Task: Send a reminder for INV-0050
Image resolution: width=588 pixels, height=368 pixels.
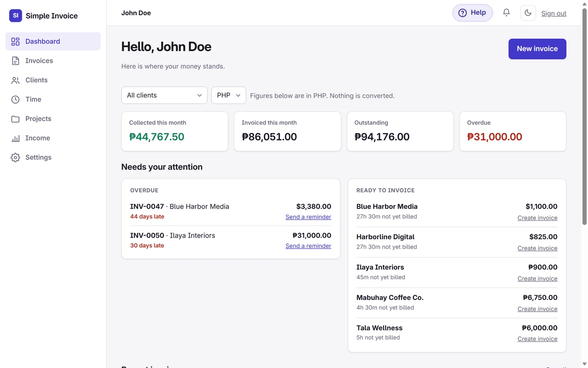Action: [x=308, y=246]
